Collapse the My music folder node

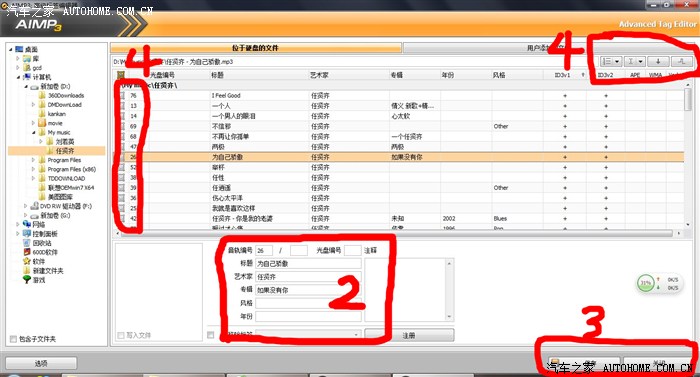pos(33,132)
